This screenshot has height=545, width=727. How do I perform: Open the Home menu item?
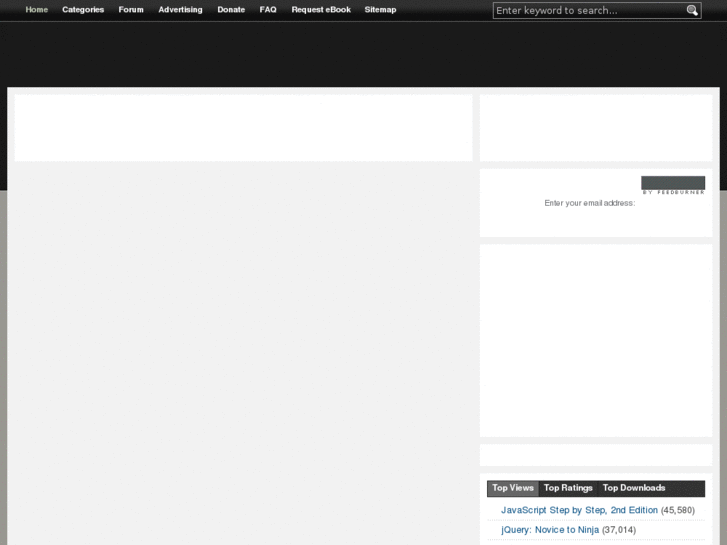pyautogui.click(x=37, y=10)
